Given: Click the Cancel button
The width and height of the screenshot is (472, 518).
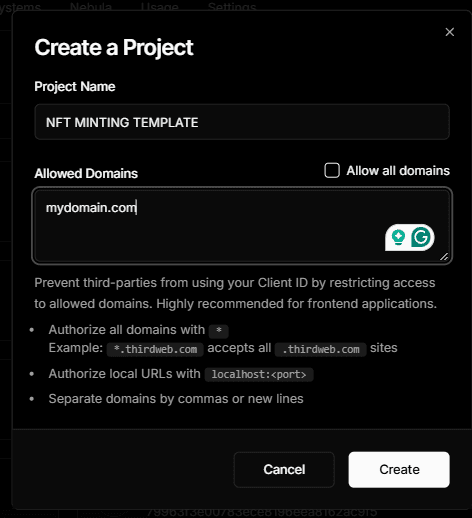Looking at the screenshot, I should [x=284, y=470].
